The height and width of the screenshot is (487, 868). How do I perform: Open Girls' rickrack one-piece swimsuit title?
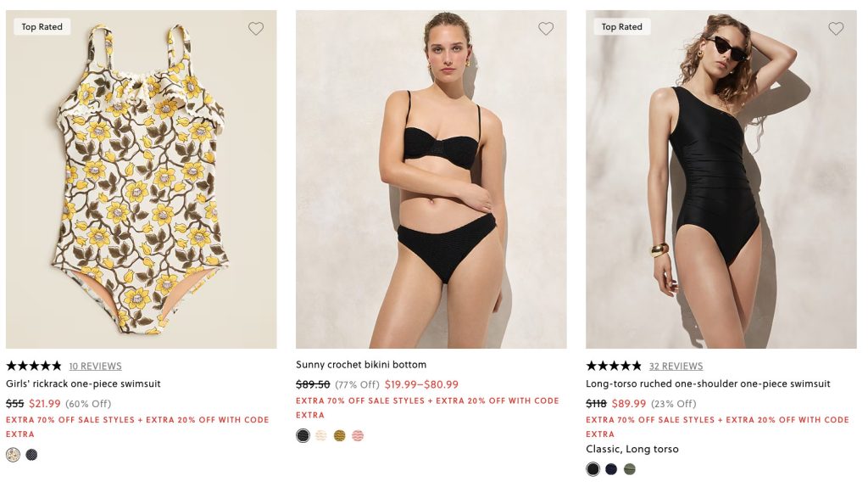click(x=83, y=383)
